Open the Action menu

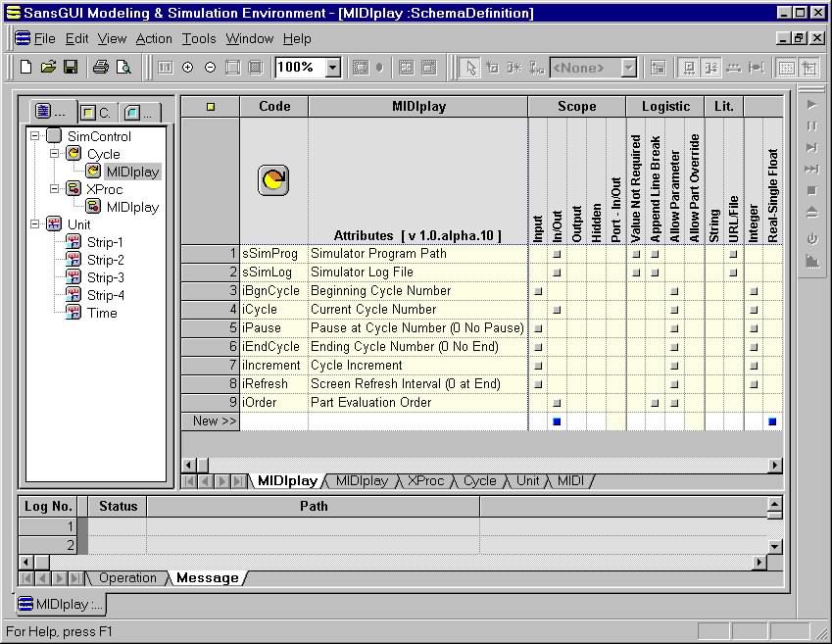click(x=154, y=39)
